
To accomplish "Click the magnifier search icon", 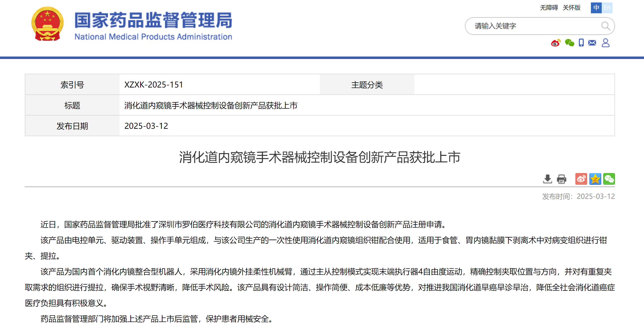I will tap(605, 26).
